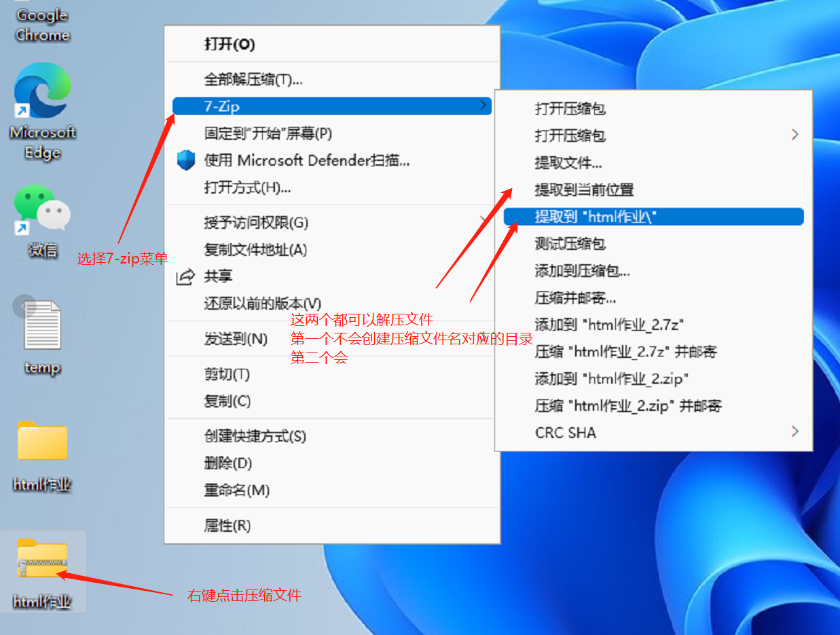Select 提取文件... in 7-Zip submenu

[568, 162]
